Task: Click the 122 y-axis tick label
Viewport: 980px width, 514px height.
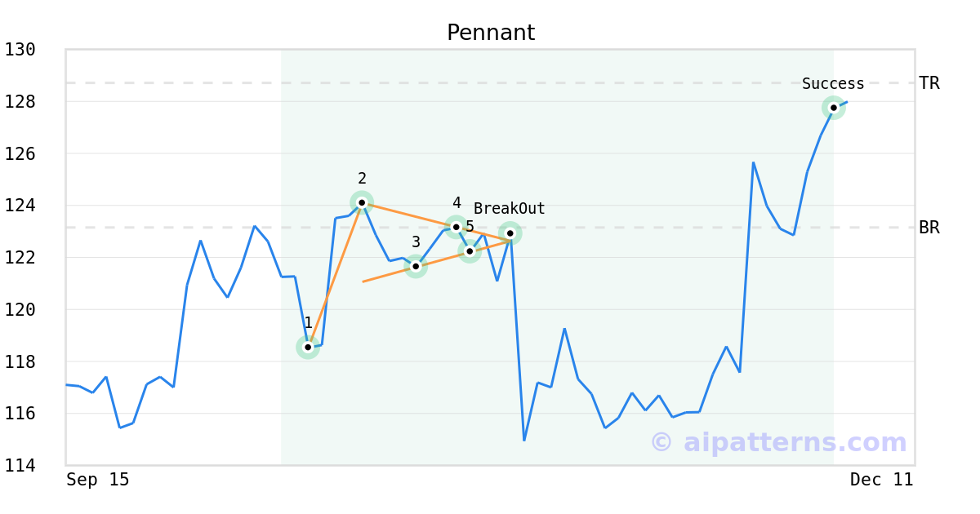Action: 20,258
